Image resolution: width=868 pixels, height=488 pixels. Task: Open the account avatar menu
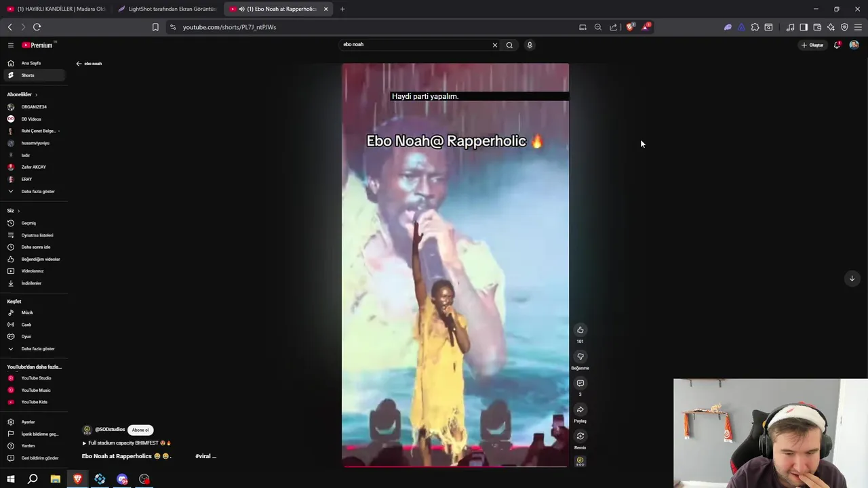click(x=854, y=45)
